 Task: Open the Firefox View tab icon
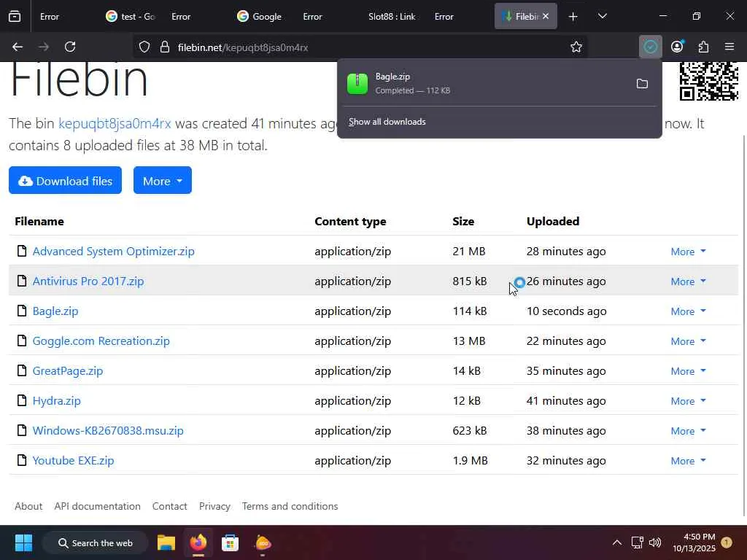tap(15, 16)
